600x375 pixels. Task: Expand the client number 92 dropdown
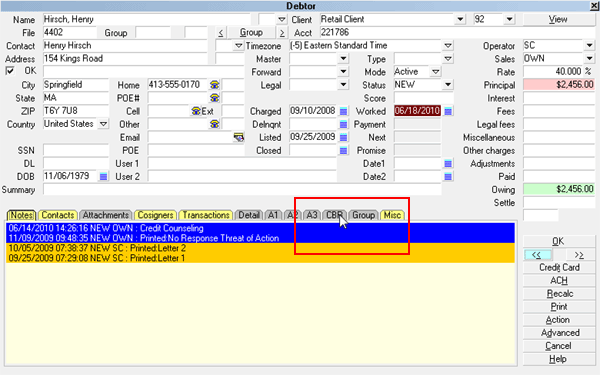509,19
